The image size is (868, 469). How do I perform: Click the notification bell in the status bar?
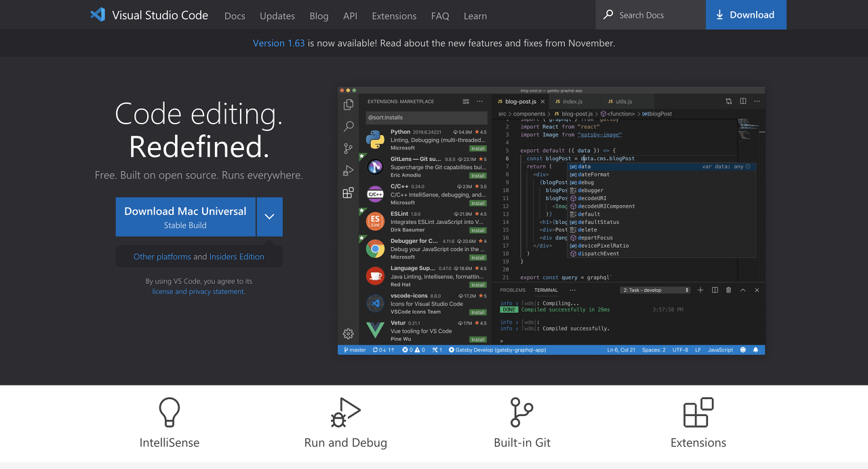(755, 350)
